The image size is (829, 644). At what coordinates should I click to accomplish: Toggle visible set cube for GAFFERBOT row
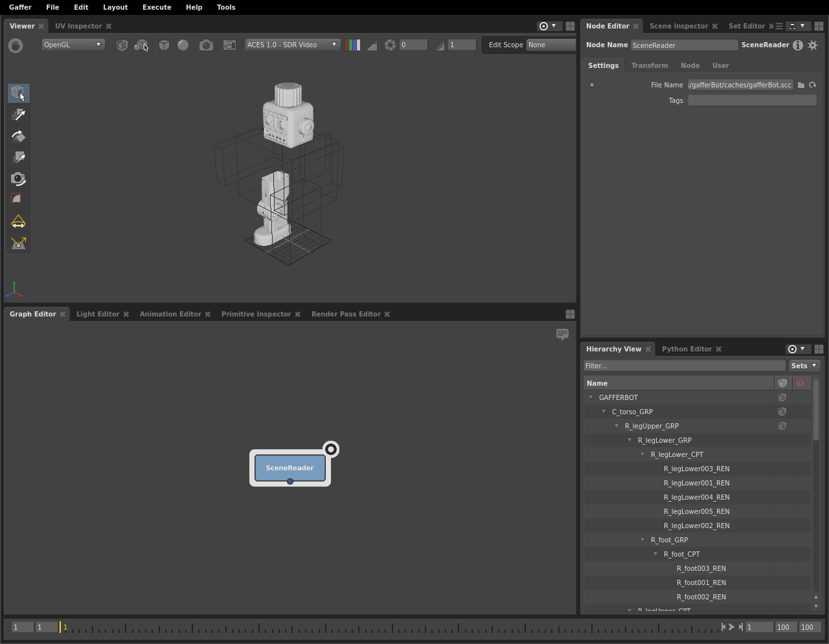pyautogui.click(x=782, y=397)
